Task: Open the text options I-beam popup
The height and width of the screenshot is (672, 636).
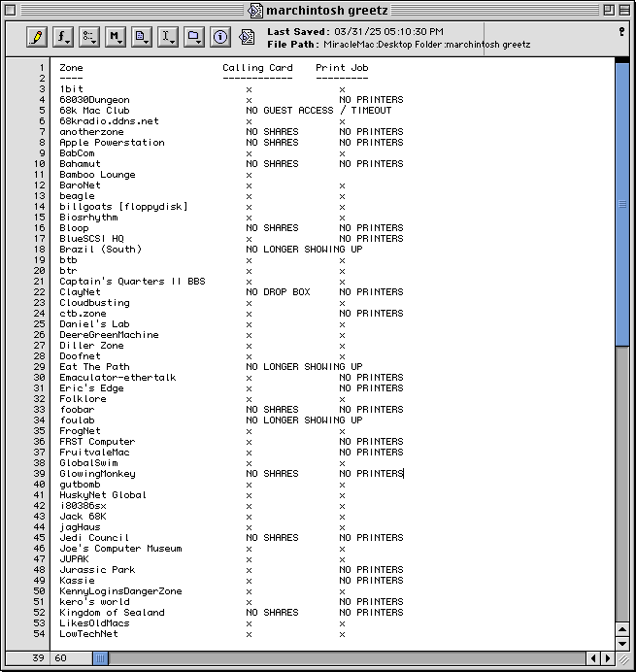Action: (x=168, y=37)
